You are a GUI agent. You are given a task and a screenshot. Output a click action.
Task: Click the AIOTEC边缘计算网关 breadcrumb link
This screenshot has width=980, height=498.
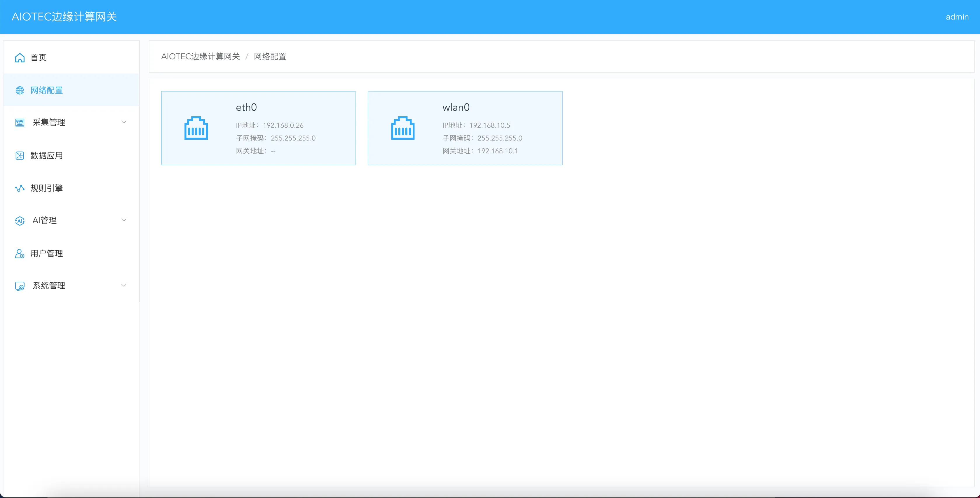[200, 57]
